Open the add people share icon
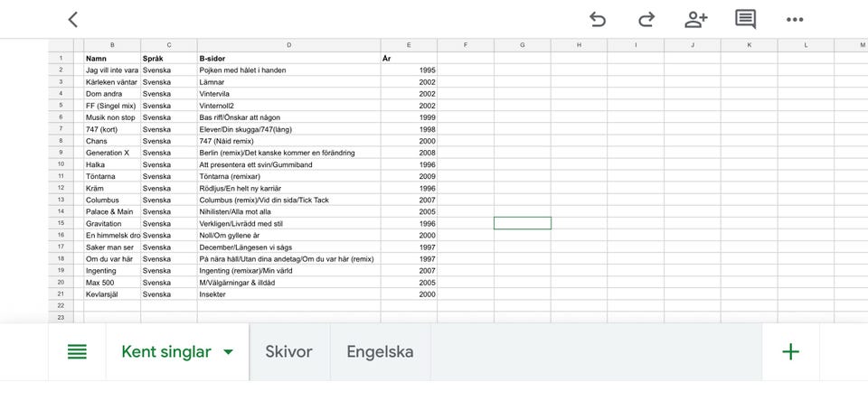The width and height of the screenshot is (868, 401). [695, 19]
